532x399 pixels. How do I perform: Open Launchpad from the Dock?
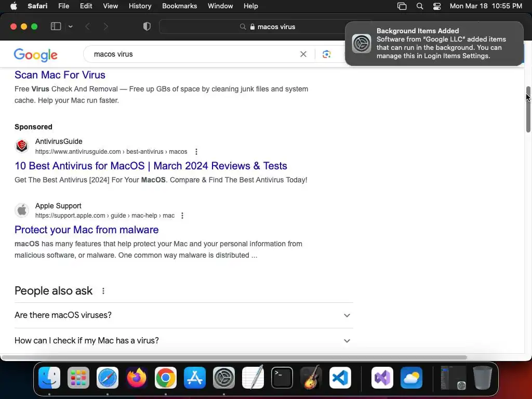pyautogui.click(x=78, y=378)
